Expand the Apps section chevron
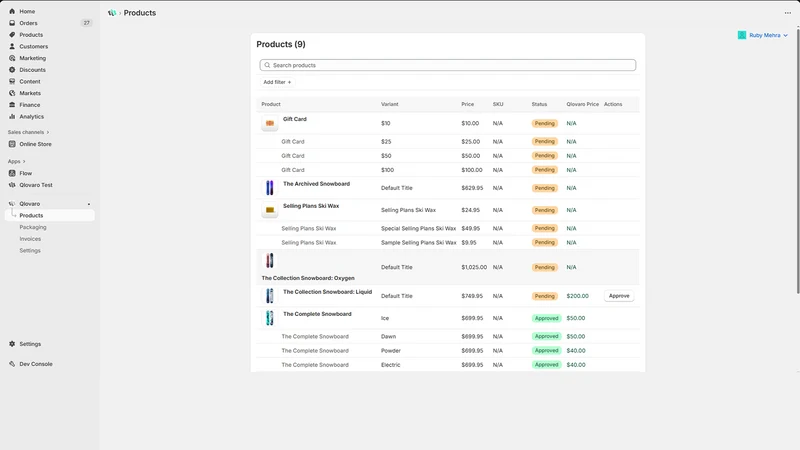 pos(24,161)
